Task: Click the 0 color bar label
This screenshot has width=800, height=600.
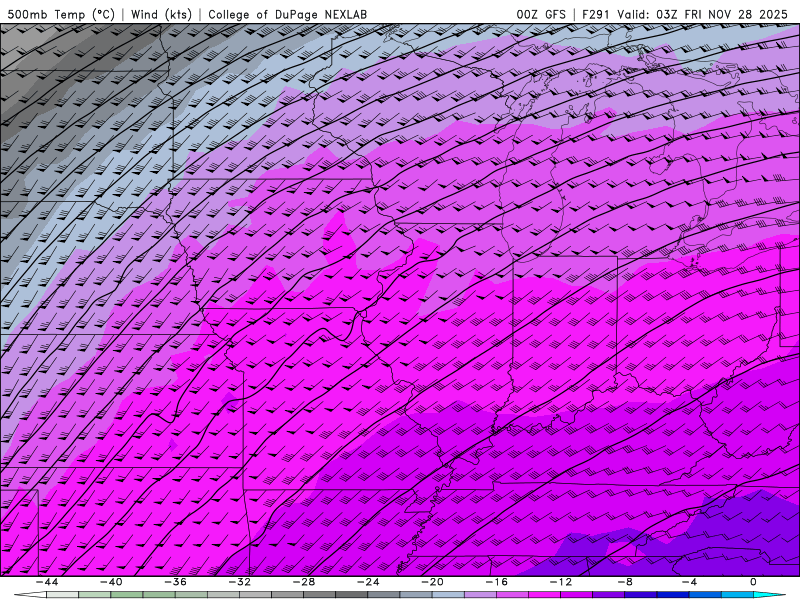Action: (754, 582)
